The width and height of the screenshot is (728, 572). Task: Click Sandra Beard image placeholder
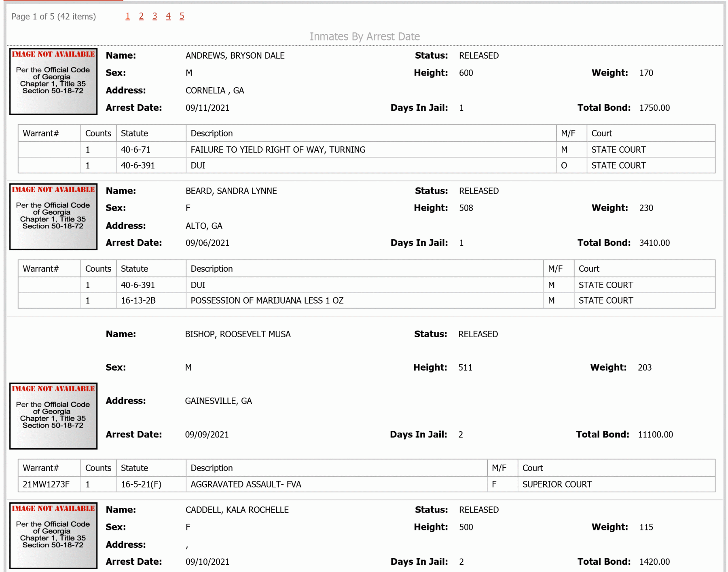pyautogui.click(x=53, y=217)
